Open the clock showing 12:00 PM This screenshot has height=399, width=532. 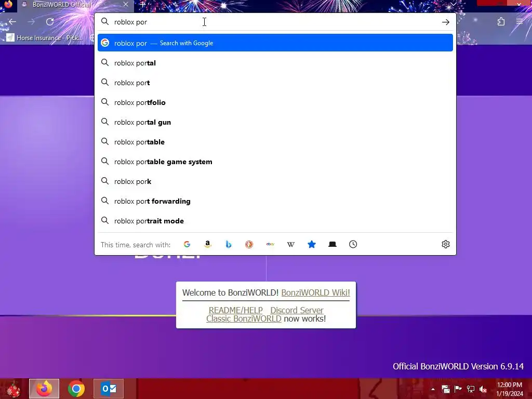[x=510, y=389]
